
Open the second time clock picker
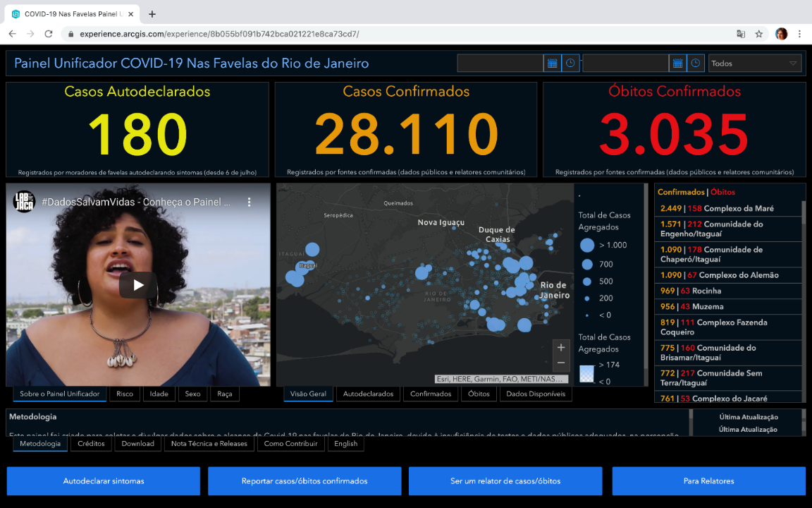click(x=696, y=64)
